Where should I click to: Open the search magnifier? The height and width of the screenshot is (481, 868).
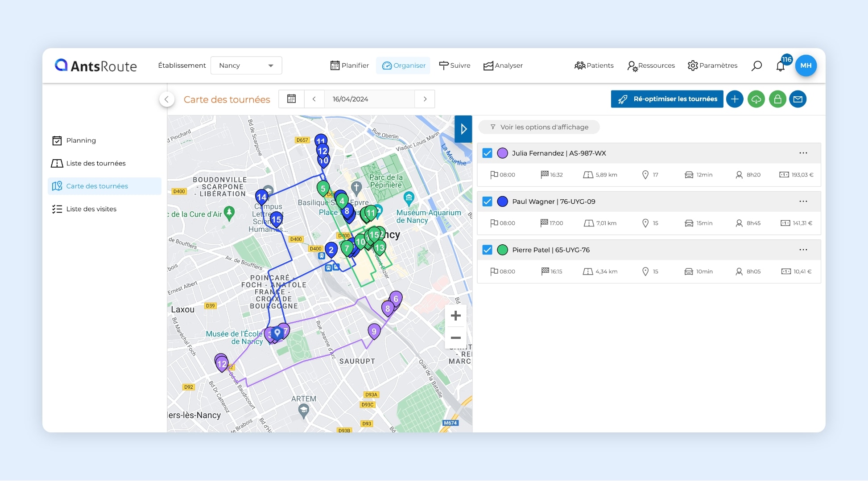click(x=757, y=66)
